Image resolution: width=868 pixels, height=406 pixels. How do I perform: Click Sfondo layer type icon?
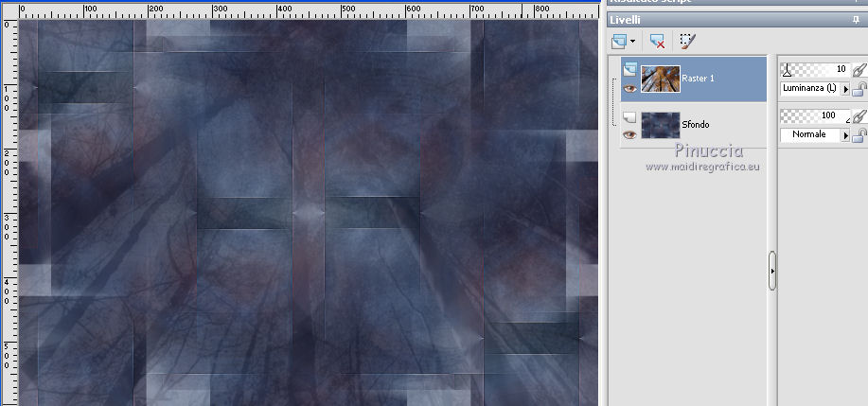[629, 116]
